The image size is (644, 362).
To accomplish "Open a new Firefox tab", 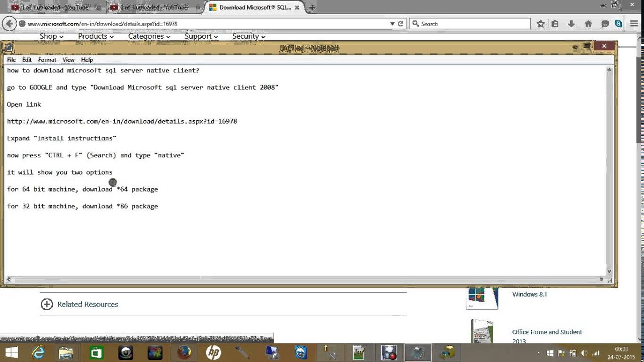I will (x=312, y=8).
